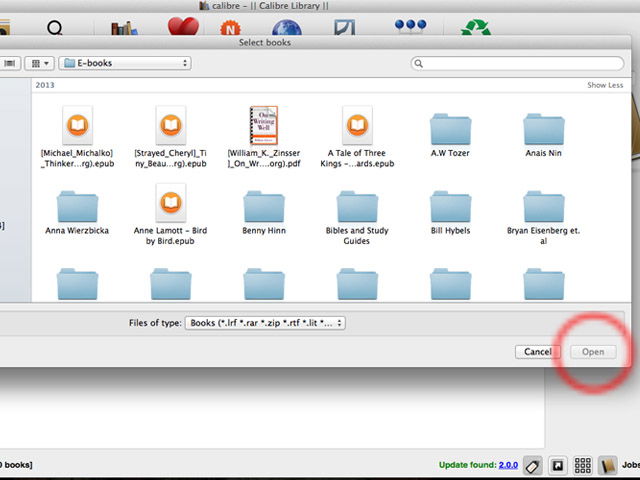640x480 pixels.
Task: Click the Open button
Action: click(593, 352)
